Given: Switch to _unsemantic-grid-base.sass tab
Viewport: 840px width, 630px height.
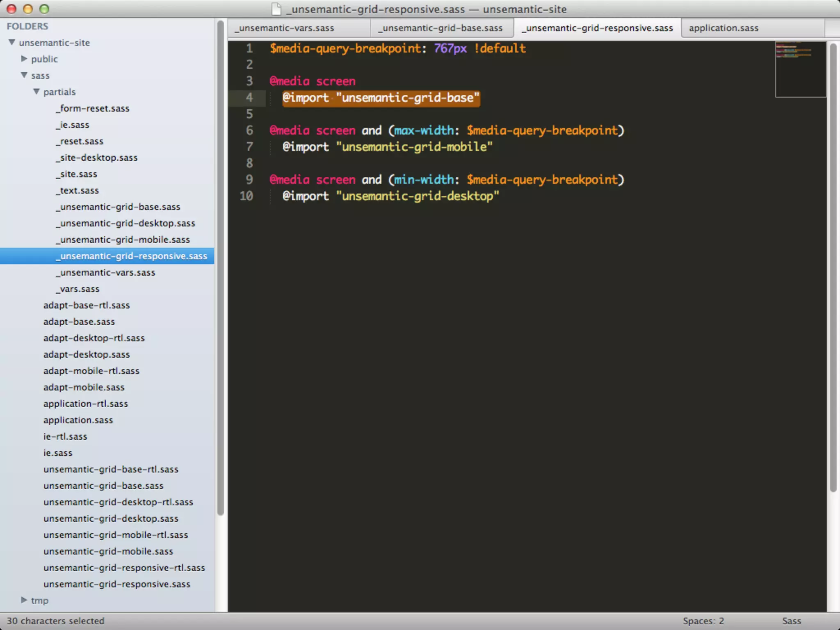Looking at the screenshot, I should point(441,28).
